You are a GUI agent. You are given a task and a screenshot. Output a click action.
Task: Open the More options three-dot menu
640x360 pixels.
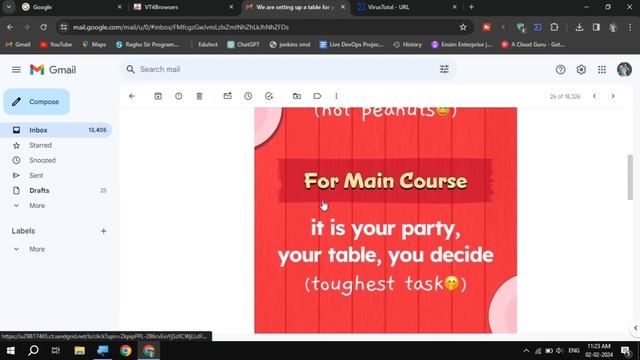[x=336, y=96]
